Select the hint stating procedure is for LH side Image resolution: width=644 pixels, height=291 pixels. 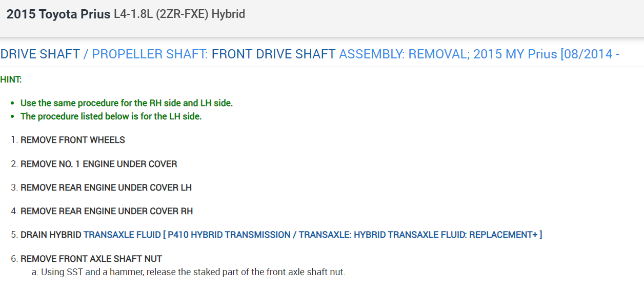(111, 116)
